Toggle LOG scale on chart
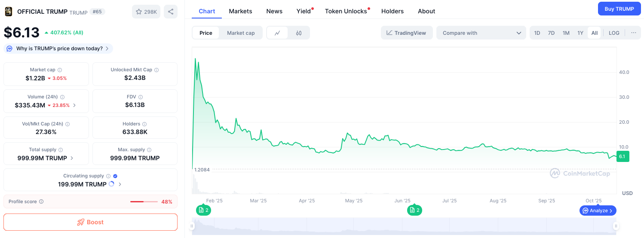Screen dimensions: 644x238 614,33
